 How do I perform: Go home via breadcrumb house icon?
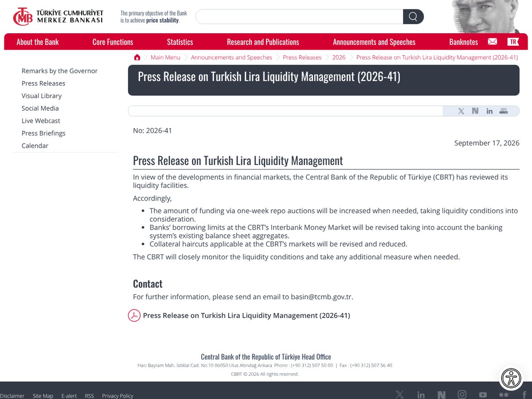coord(137,57)
